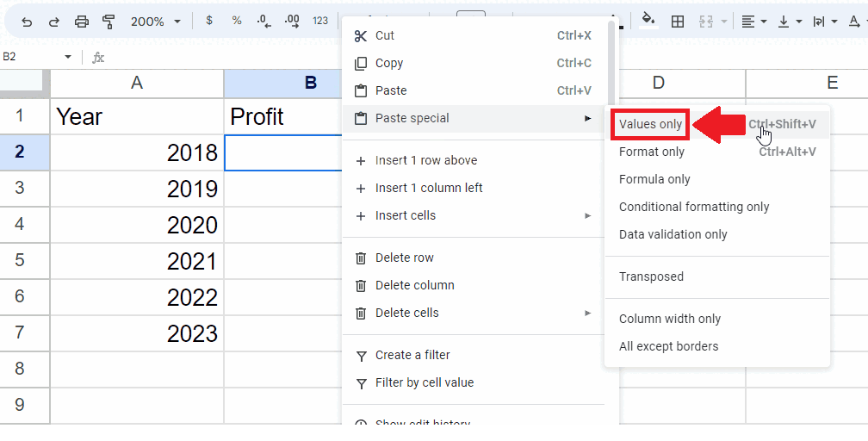This screenshot has height=441, width=868.
Task: Select Insert 1 column left
Action: click(474, 188)
